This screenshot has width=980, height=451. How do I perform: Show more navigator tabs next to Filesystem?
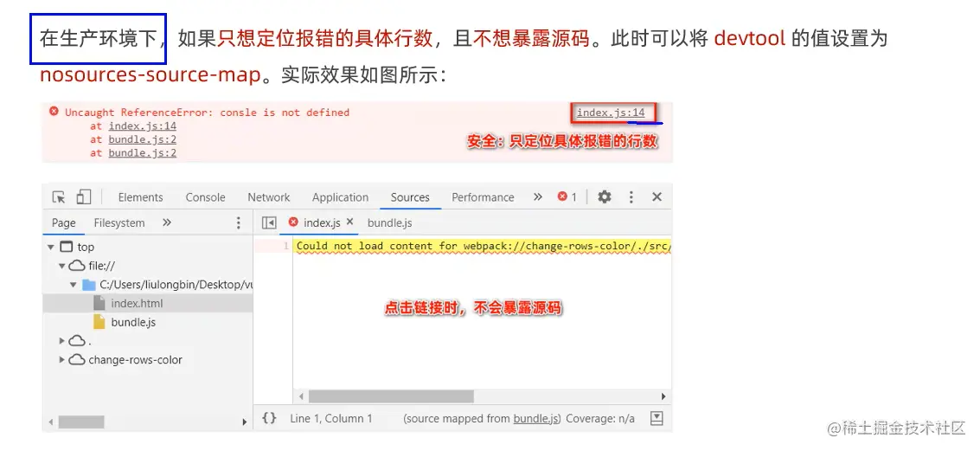pos(166,222)
